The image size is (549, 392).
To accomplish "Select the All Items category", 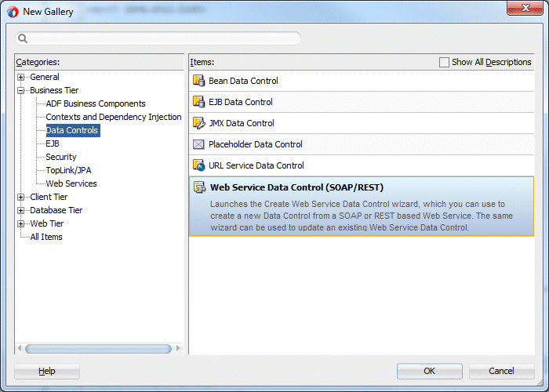I will coord(46,237).
